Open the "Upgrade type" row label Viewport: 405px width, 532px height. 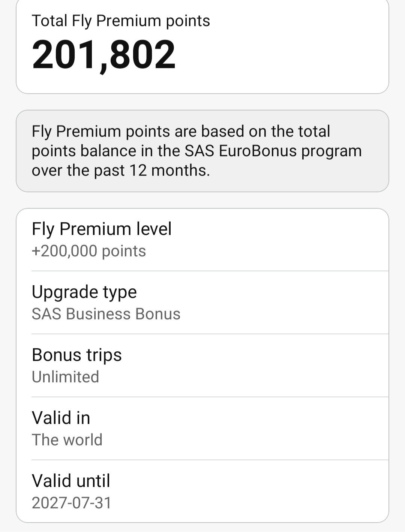84,292
